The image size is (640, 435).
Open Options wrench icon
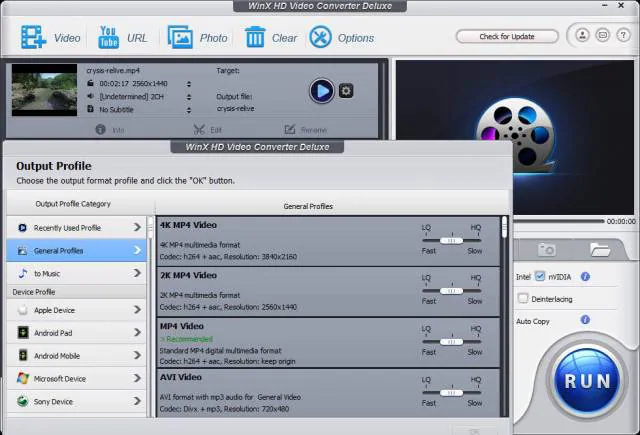click(320, 37)
